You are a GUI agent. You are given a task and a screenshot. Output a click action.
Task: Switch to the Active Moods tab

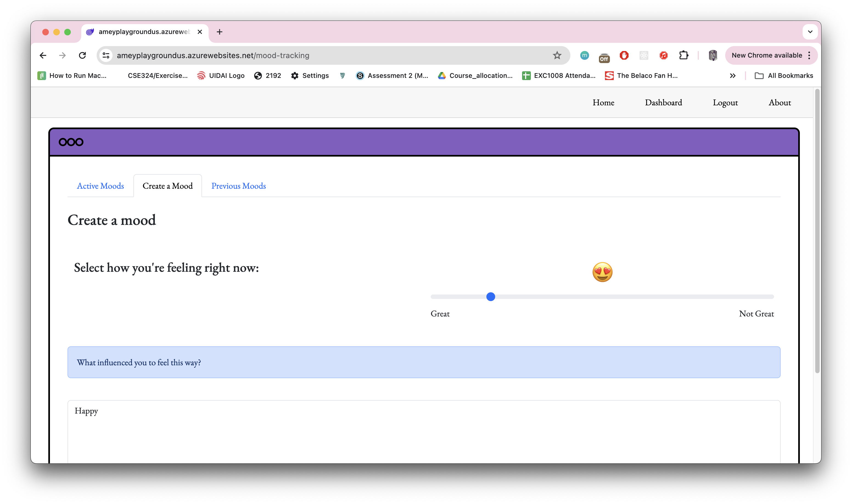coord(100,186)
